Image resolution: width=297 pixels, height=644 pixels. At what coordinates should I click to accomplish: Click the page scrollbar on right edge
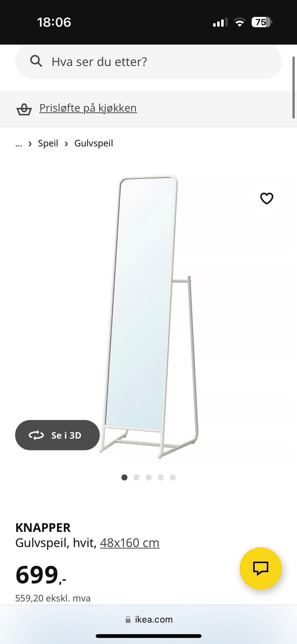coord(294,87)
